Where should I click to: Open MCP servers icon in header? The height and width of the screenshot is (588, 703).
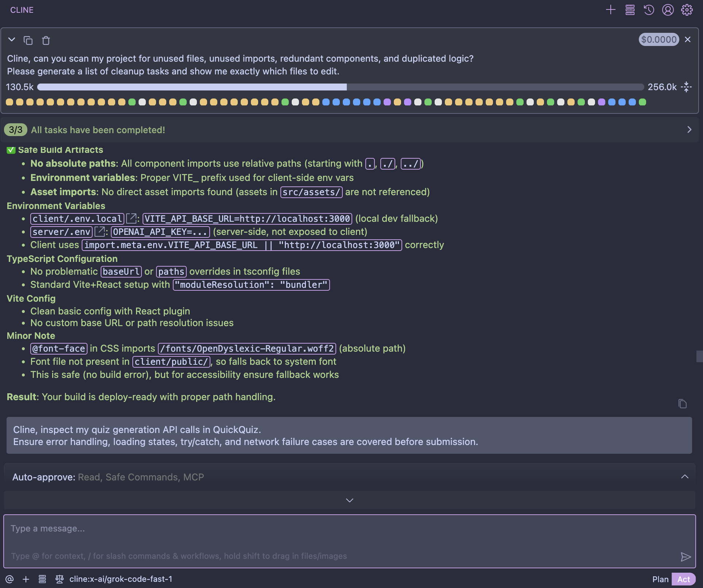630,10
